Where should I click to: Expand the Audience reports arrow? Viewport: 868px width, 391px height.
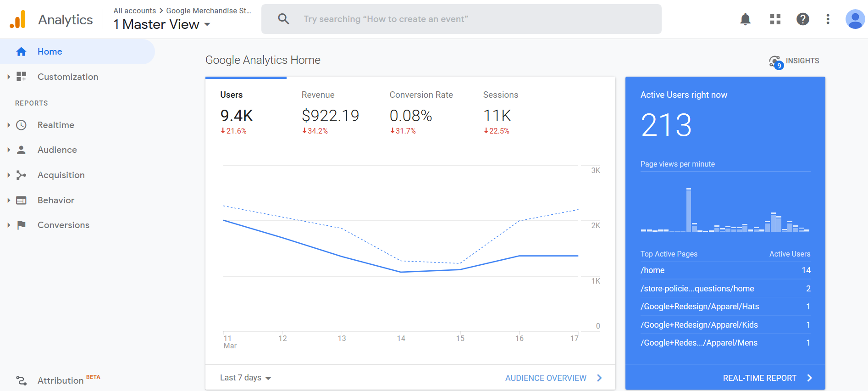(x=9, y=150)
